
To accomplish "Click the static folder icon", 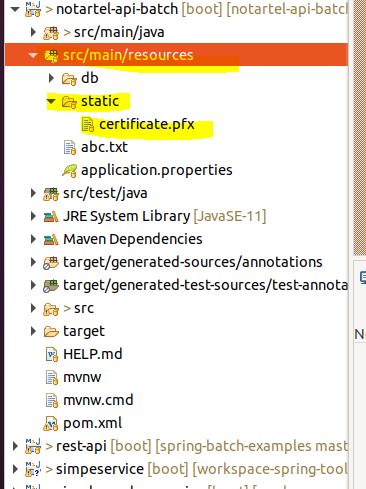I will tap(69, 102).
